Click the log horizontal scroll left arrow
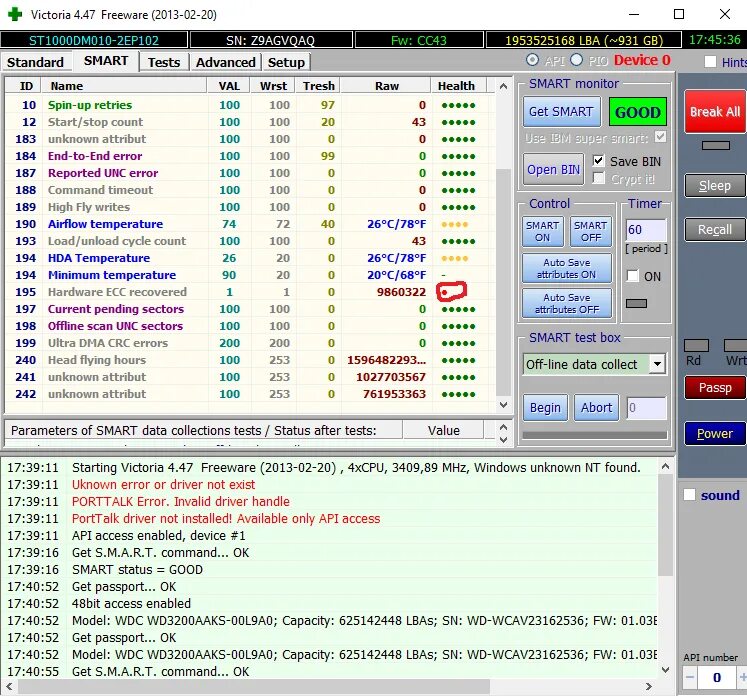 click(x=9, y=686)
